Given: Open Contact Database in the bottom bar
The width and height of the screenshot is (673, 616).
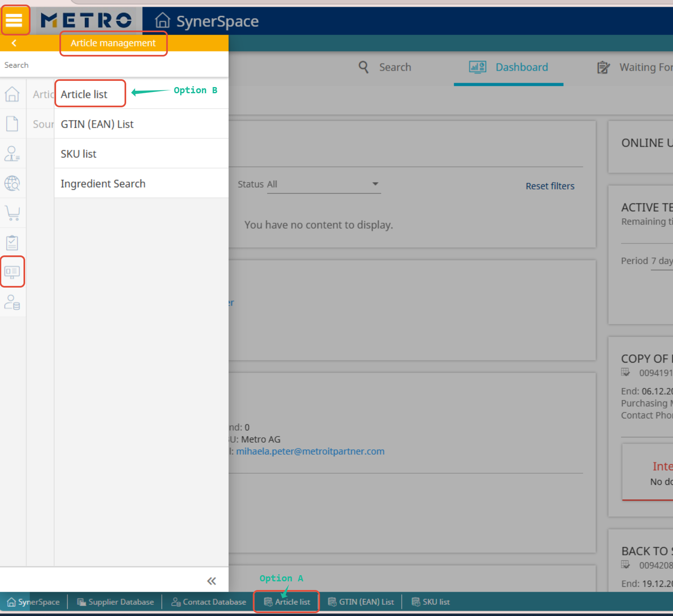Looking at the screenshot, I should point(209,602).
